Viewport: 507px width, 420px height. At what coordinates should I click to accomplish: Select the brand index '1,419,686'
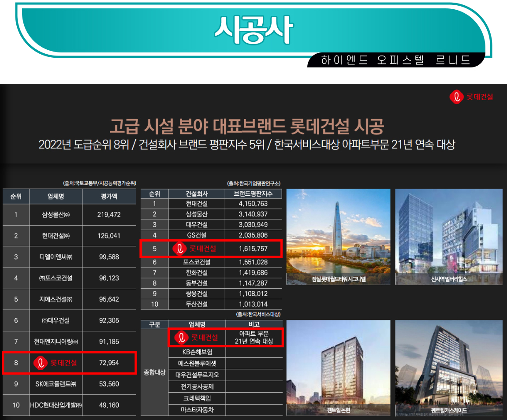[253, 272]
